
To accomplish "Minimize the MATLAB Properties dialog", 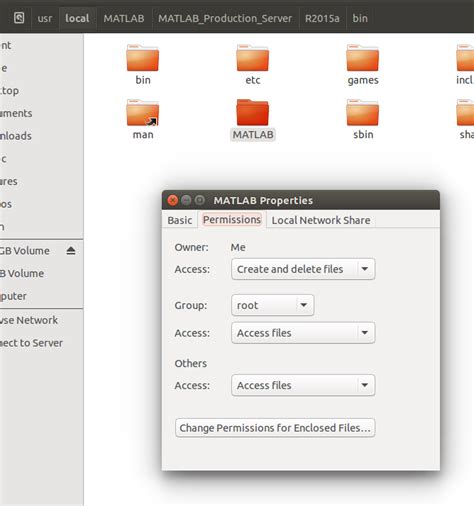I will click(186, 200).
